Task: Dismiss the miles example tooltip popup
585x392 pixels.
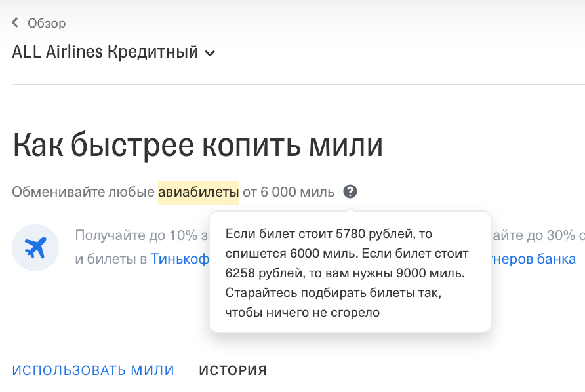Action: coord(350,272)
